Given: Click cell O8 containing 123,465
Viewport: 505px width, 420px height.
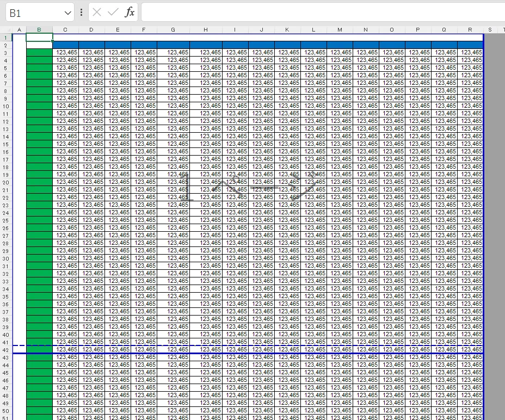Looking at the screenshot, I should coord(392,90).
